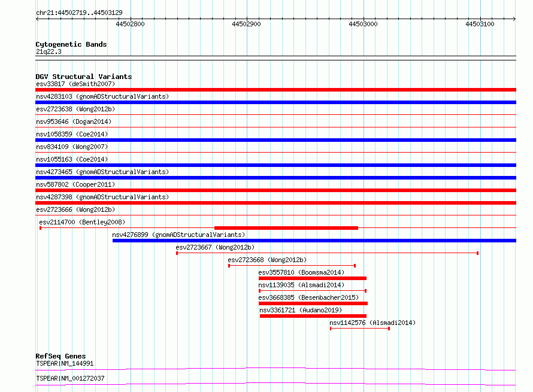Click the RefSeq Genes track title
The image size is (533, 392).
(x=60, y=356)
